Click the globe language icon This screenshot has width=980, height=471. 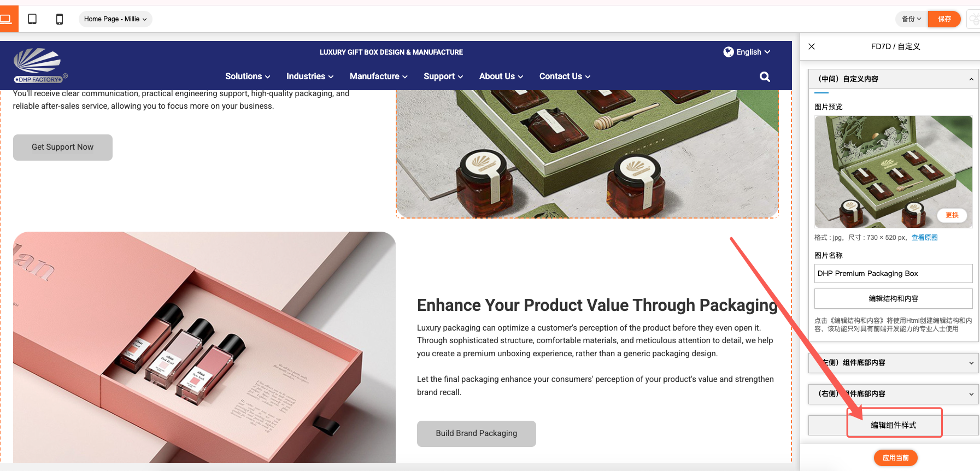(x=728, y=52)
